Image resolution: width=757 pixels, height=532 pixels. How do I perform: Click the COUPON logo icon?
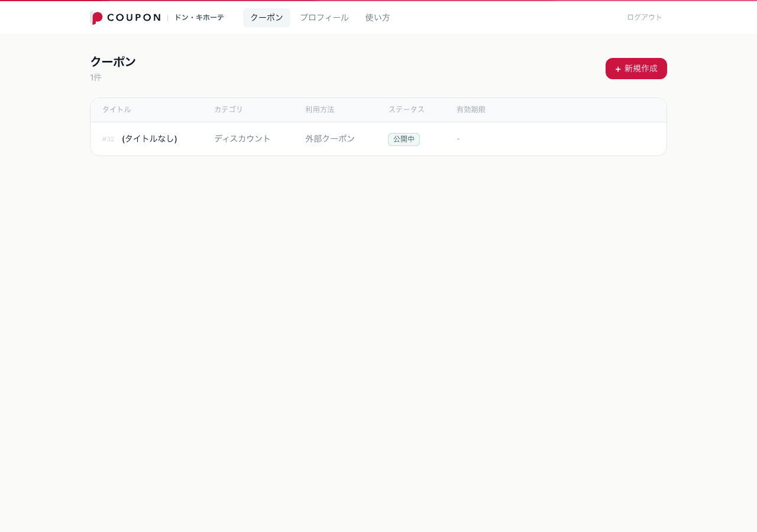[x=96, y=18]
